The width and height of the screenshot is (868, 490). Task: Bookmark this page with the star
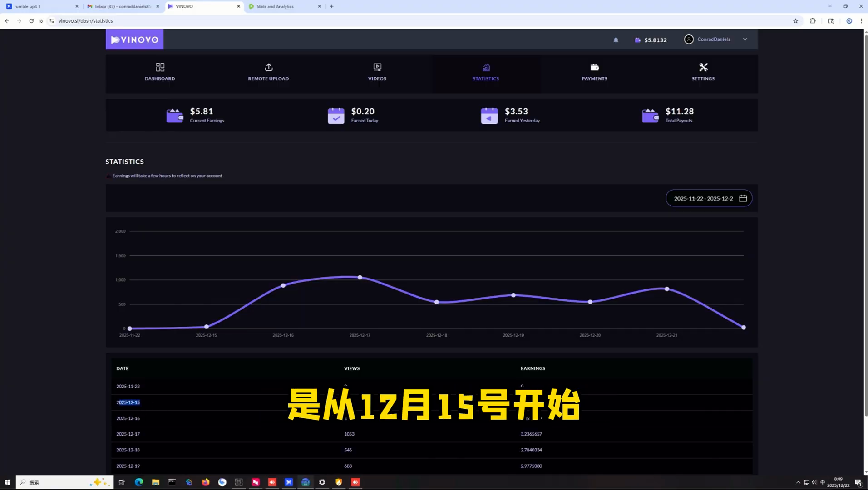[795, 21]
